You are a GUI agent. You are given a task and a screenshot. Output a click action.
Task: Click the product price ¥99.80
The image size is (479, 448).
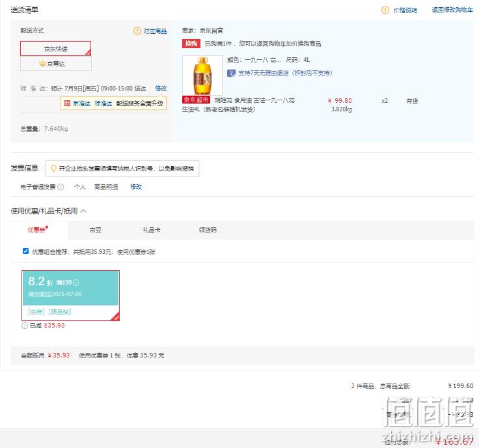point(340,100)
